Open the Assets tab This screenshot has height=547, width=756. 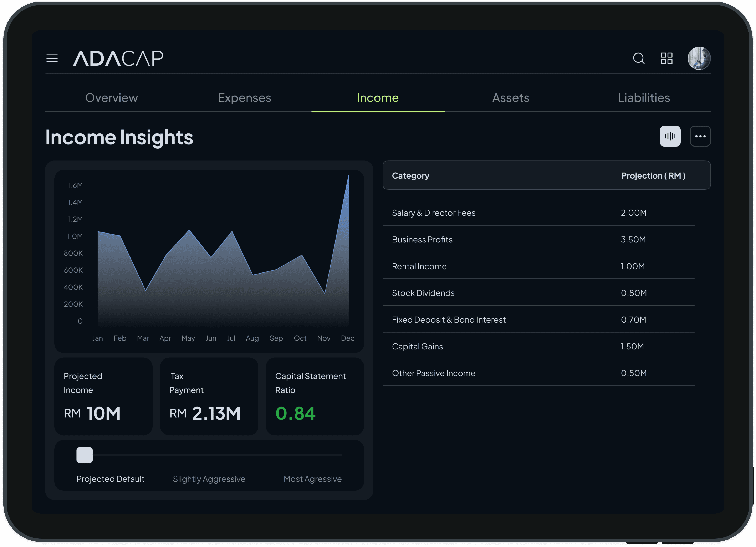[x=511, y=98]
